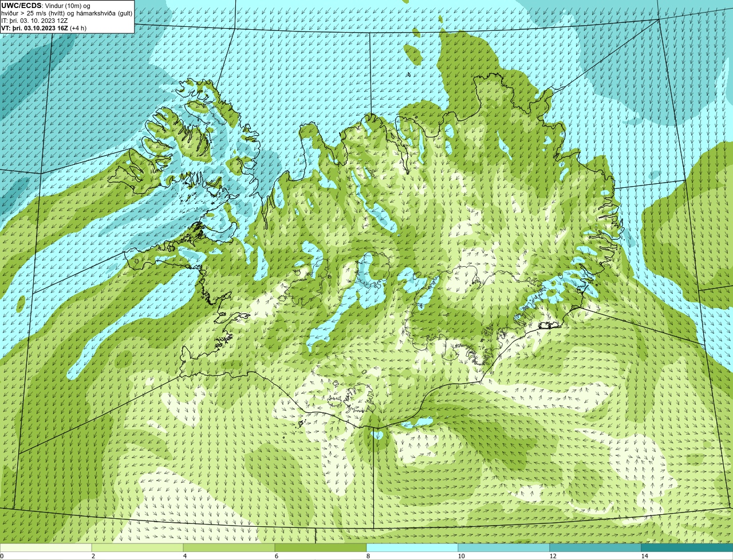The height and width of the screenshot is (560, 733).
Task: Click the 'IT: þri. 03. 10. 2023 12Z' line
Action: point(34,21)
